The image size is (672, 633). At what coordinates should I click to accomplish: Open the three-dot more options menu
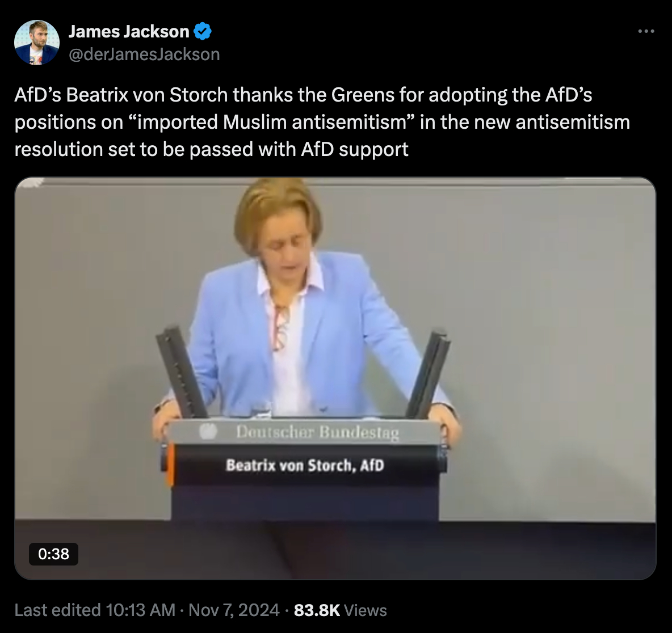click(646, 31)
